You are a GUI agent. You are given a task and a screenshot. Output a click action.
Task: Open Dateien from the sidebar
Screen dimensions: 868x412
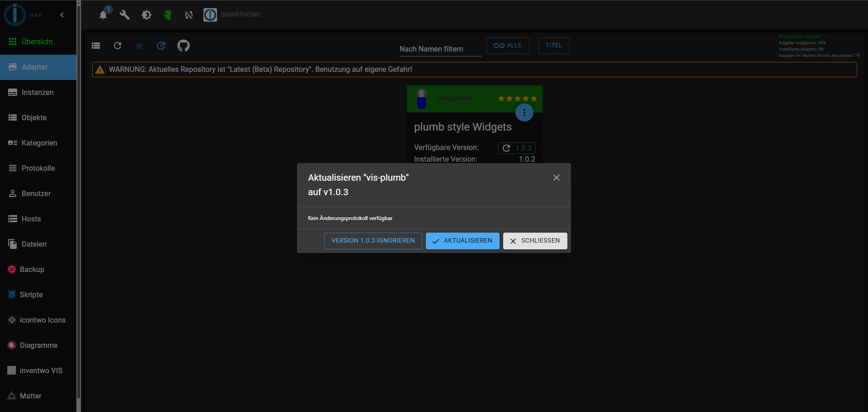(38, 244)
